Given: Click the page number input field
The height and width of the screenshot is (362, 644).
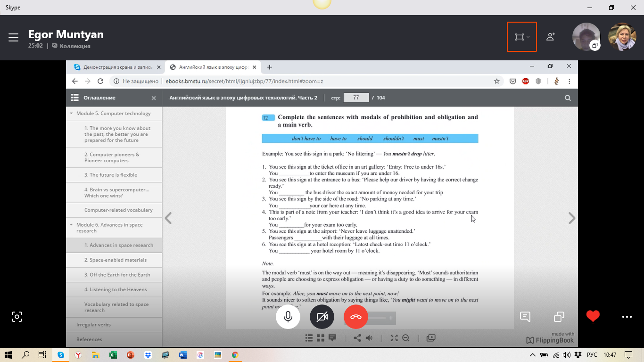Looking at the screenshot, I should [x=356, y=98].
